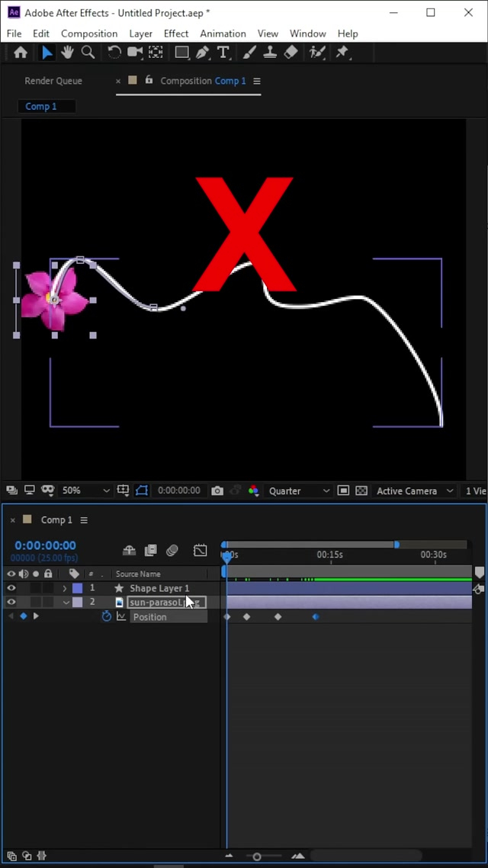Select the Clone Stamp tool

click(270, 52)
